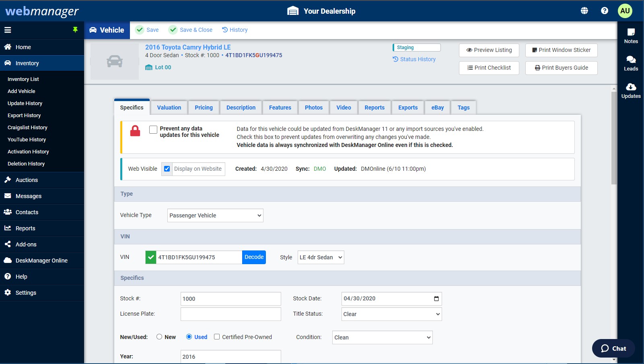Open the Notes panel
644x364 pixels.
(631, 36)
